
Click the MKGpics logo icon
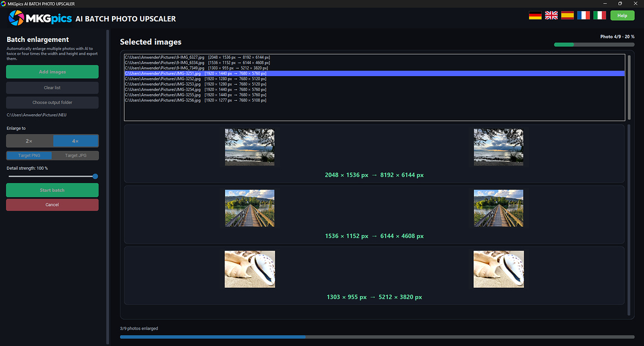(16, 18)
